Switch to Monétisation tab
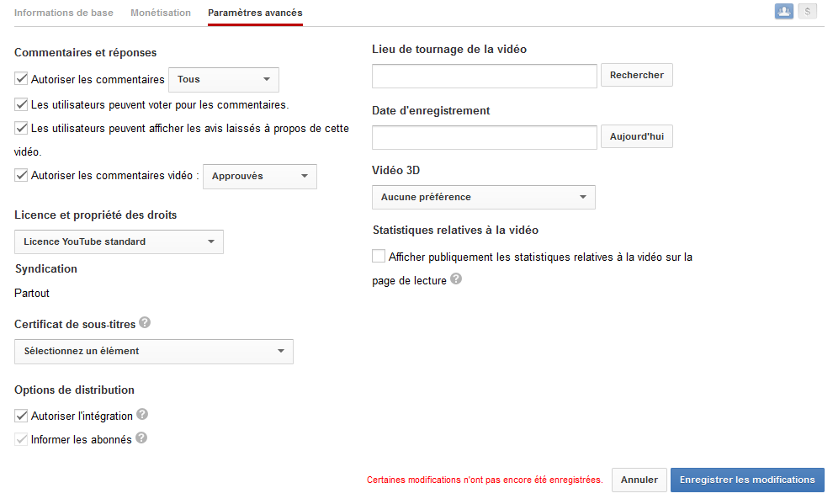Screen dimensions: 833x504 pyautogui.click(x=161, y=13)
